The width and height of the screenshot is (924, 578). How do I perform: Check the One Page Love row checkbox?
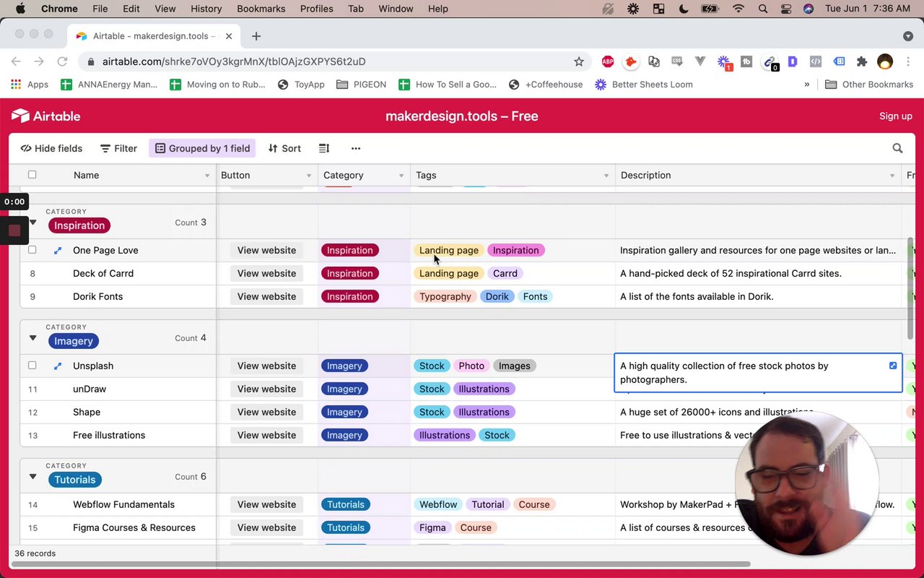[32, 250]
